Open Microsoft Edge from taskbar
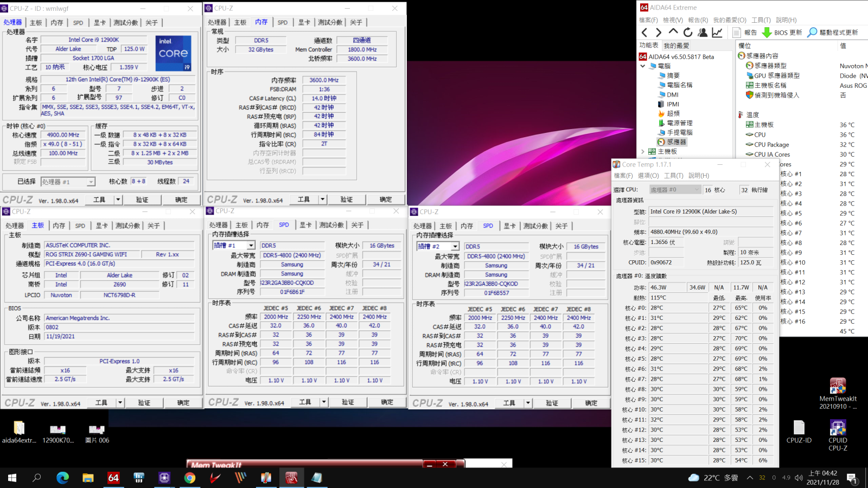This screenshot has height=488, width=868. [63, 478]
